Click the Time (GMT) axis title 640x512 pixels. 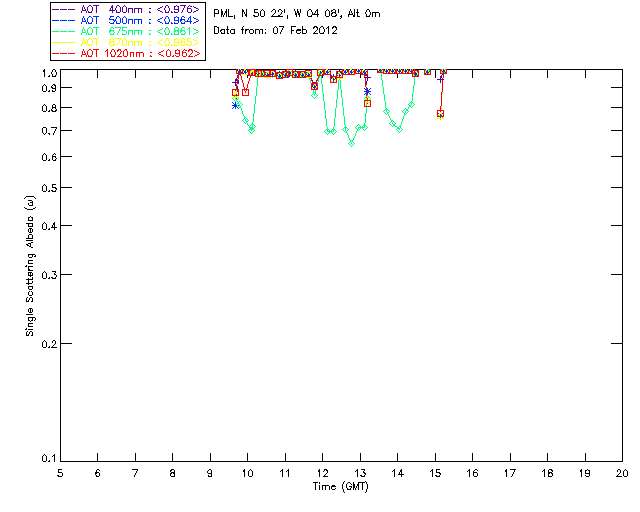tap(341, 487)
